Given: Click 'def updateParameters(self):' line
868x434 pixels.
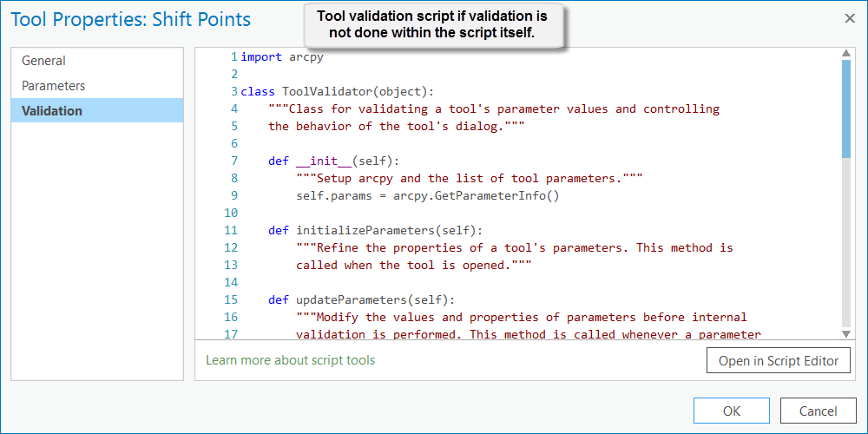Looking at the screenshot, I should click(361, 300).
